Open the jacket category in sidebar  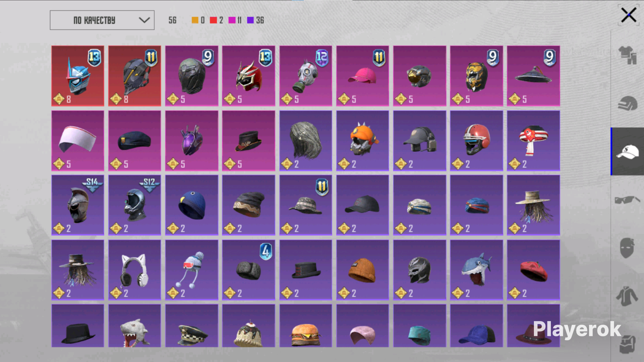click(627, 296)
